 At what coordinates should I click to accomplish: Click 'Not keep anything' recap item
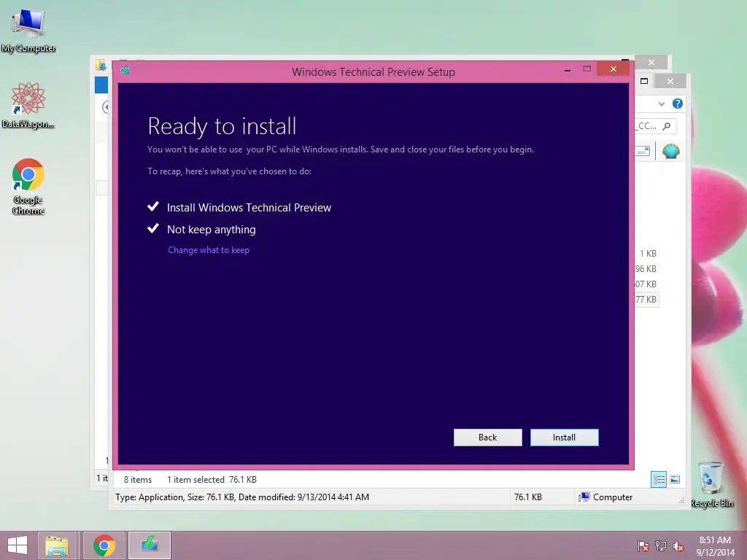coord(211,230)
